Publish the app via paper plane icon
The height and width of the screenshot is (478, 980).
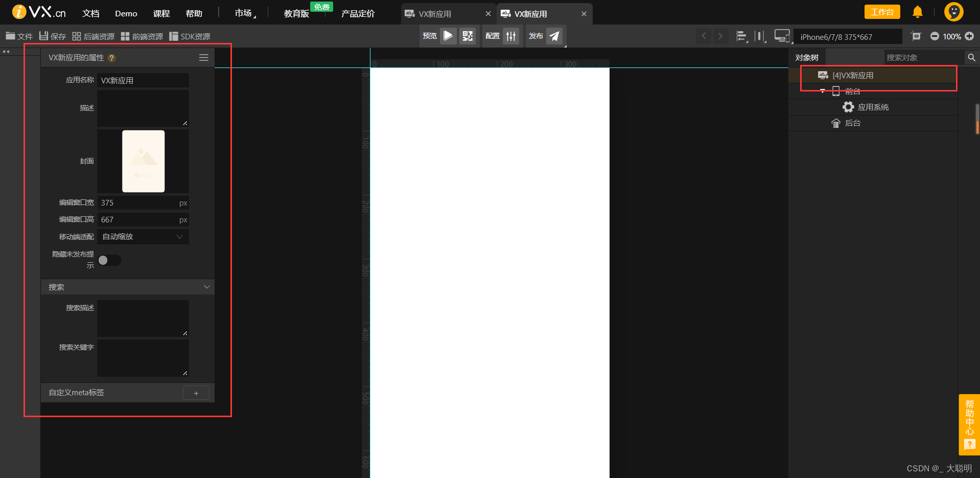[x=554, y=36]
